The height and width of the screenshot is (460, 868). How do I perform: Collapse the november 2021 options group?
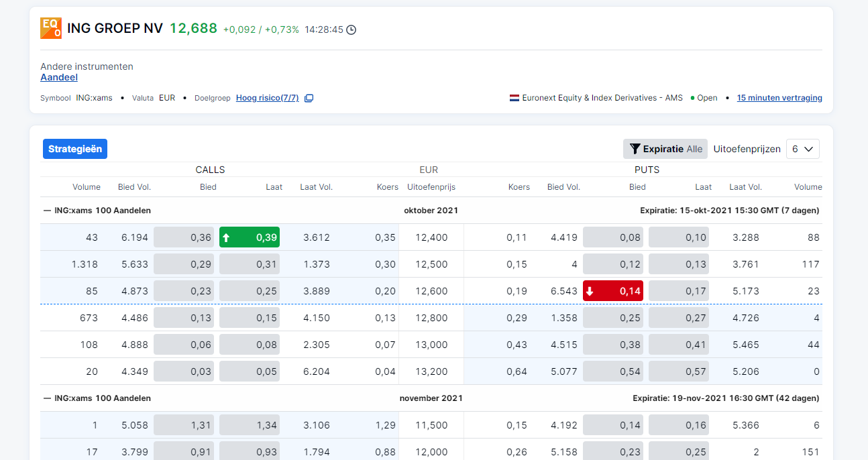coord(47,398)
